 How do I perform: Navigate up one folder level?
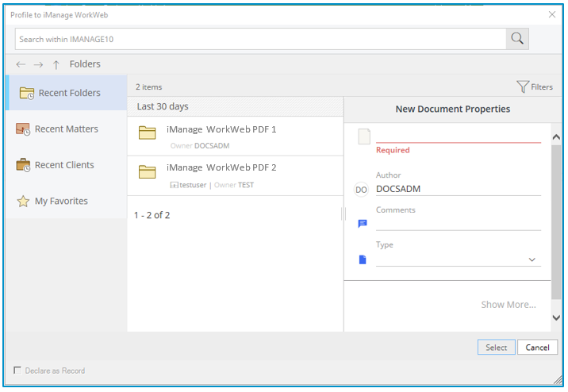(56, 64)
